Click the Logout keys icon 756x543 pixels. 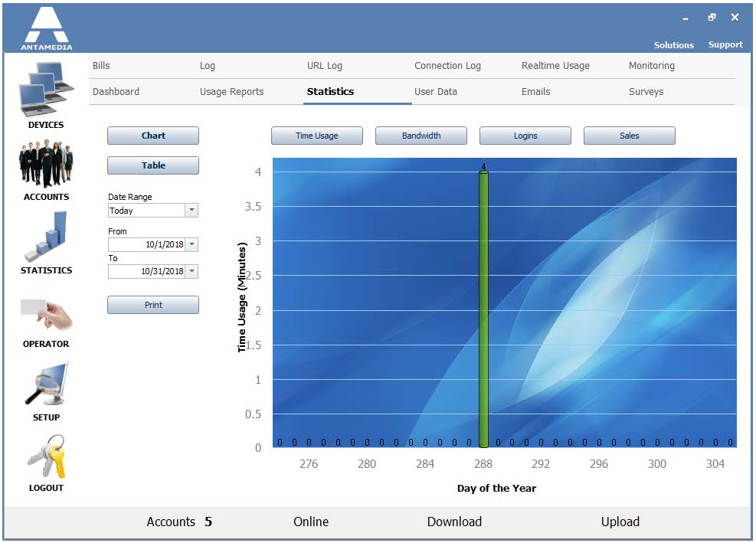(46, 456)
